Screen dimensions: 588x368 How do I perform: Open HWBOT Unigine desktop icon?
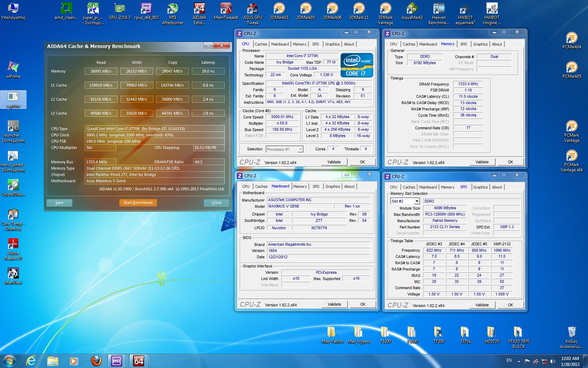pos(492,14)
